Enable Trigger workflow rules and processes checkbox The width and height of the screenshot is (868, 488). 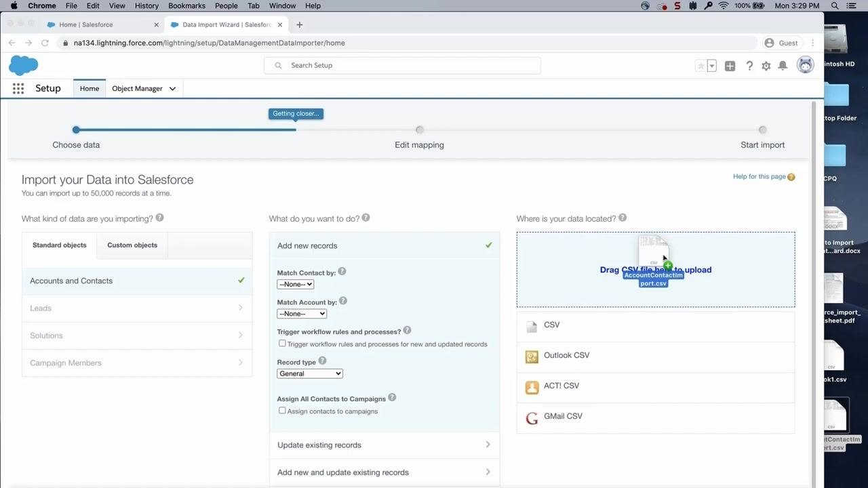(282, 344)
